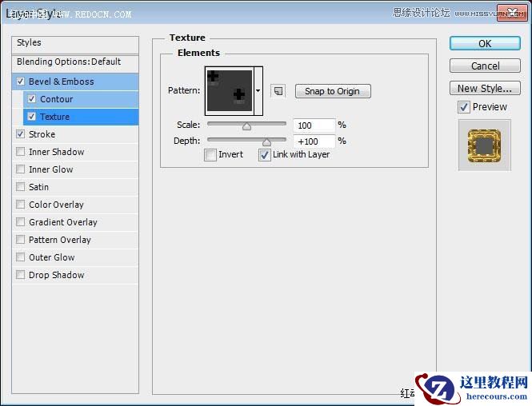This screenshot has width=532, height=406.
Task: Select the Pattern Overlay settings row
Action: pyautogui.click(x=75, y=240)
